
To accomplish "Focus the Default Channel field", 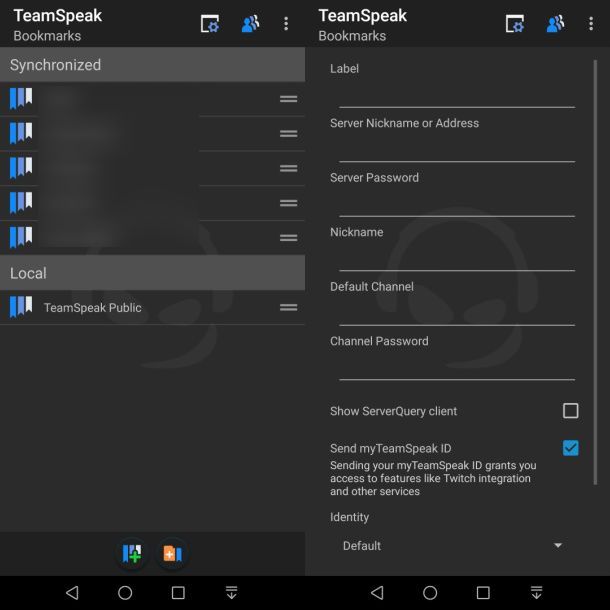I will (x=457, y=311).
